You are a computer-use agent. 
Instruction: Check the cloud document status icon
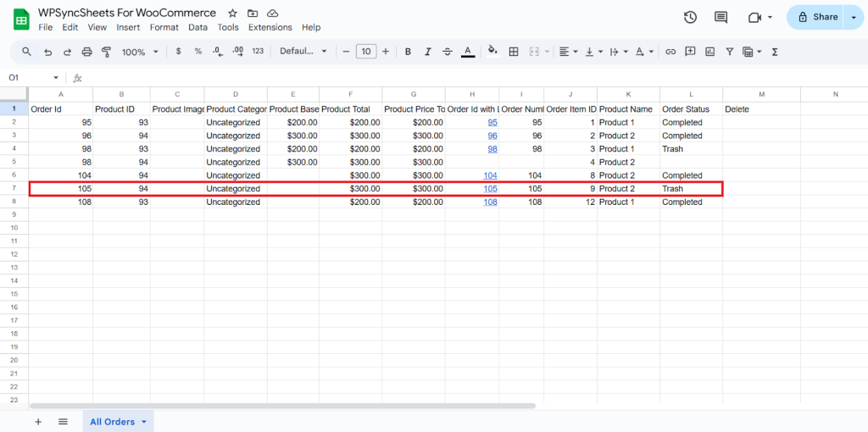(272, 14)
